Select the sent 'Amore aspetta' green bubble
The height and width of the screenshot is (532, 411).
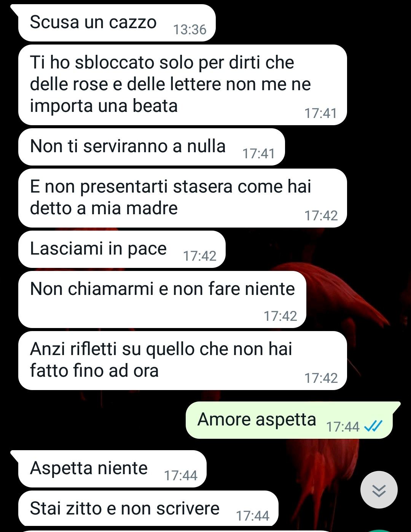[x=289, y=420]
